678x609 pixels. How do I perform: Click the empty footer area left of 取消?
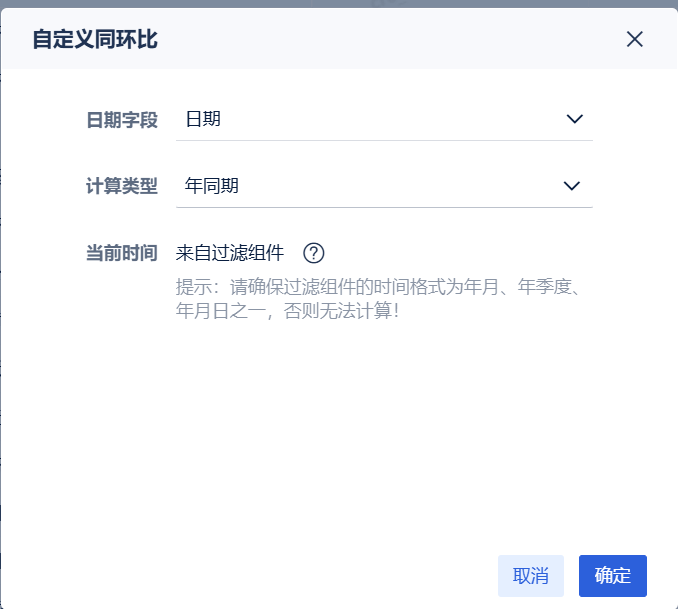pyautogui.click(x=250, y=576)
